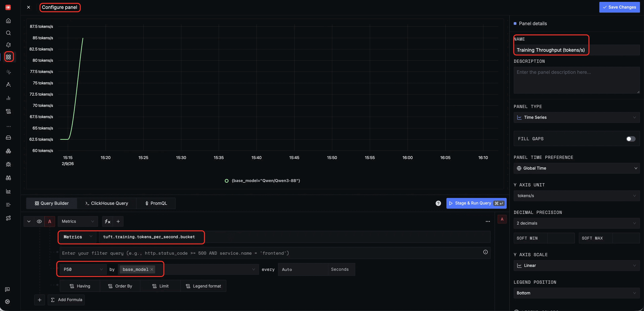644x311 pixels.
Task: Open the Y Axis Unit dropdown
Action: [x=576, y=196]
